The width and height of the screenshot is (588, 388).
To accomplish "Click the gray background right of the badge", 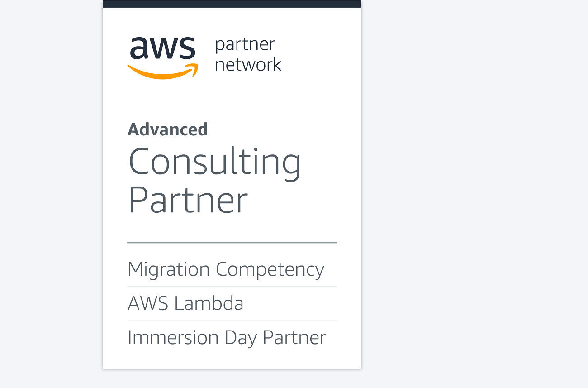I will [x=474, y=194].
